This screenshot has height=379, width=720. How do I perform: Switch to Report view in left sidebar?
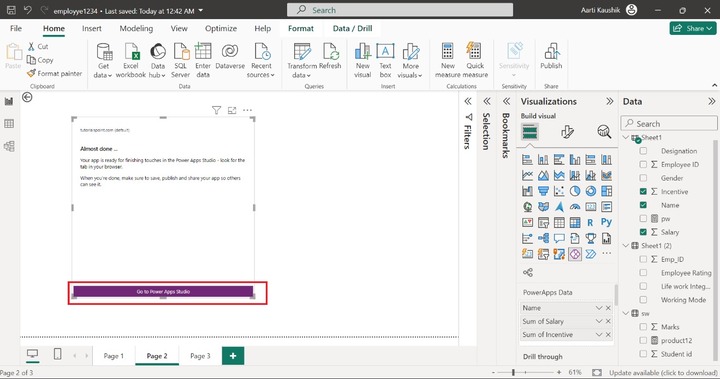pyautogui.click(x=9, y=102)
